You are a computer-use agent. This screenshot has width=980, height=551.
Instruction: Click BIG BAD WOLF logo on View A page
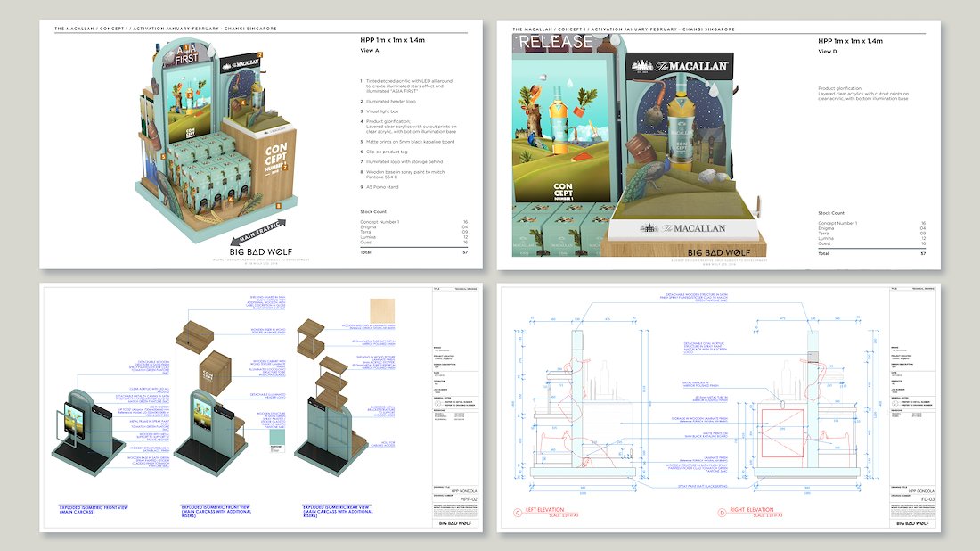point(261,252)
